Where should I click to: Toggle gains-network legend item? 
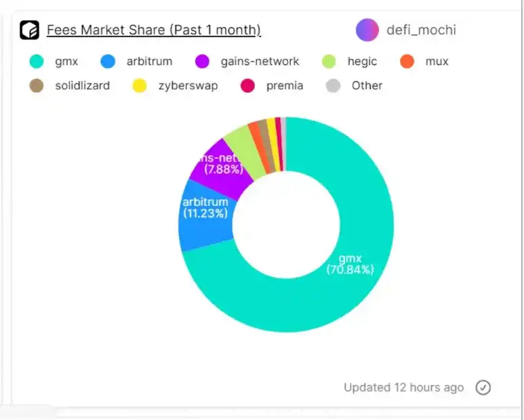coord(247,62)
